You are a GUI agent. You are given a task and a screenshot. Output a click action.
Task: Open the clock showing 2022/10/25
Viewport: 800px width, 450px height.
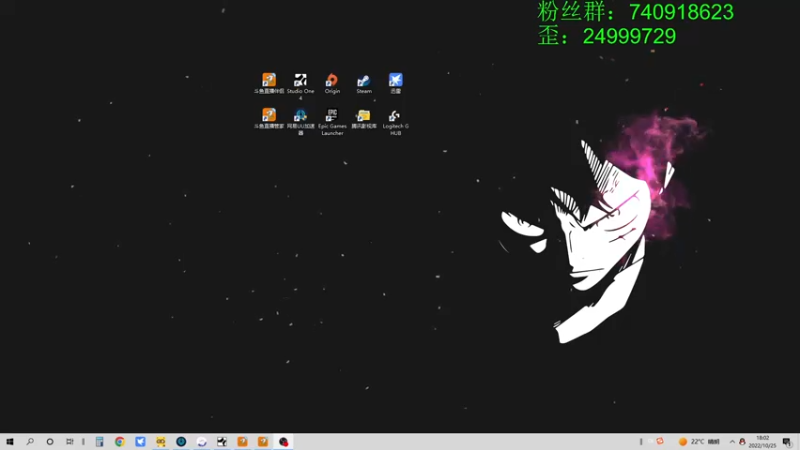pos(762,442)
